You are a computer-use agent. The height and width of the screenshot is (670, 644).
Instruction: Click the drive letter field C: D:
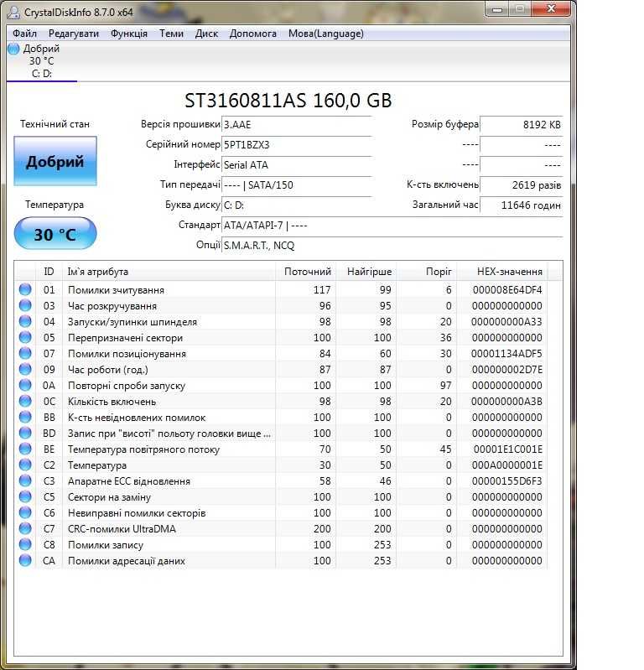(x=297, y=205)
